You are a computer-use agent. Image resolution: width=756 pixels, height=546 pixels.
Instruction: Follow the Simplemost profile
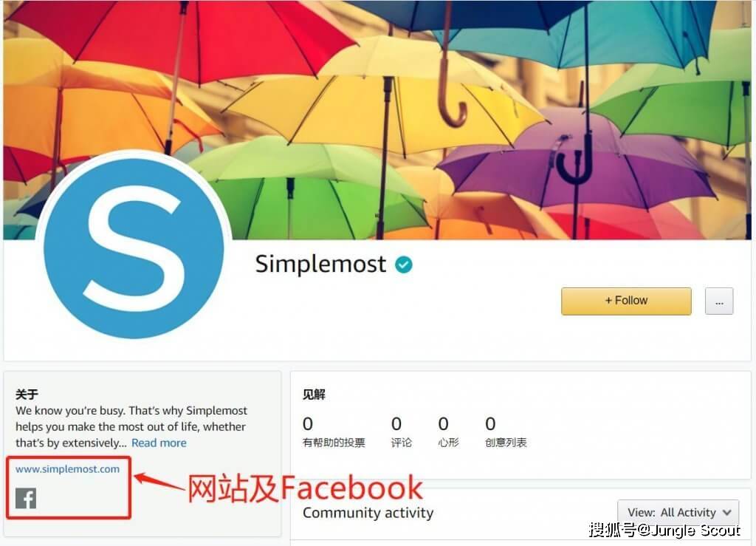point(626,301)
